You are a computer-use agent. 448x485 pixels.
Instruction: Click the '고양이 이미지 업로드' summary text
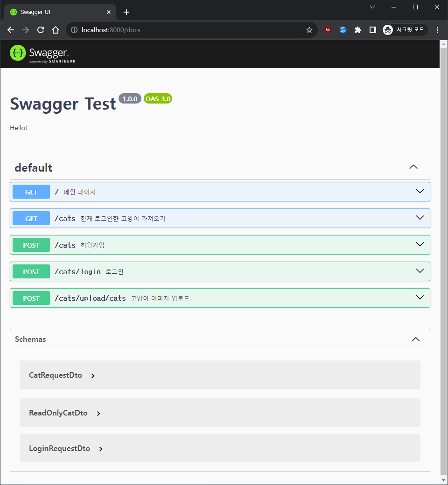coord(160,298)
